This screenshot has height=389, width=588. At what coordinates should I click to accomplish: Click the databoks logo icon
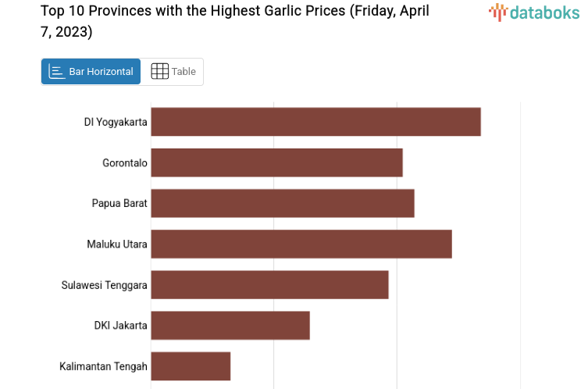click(497, 11)
